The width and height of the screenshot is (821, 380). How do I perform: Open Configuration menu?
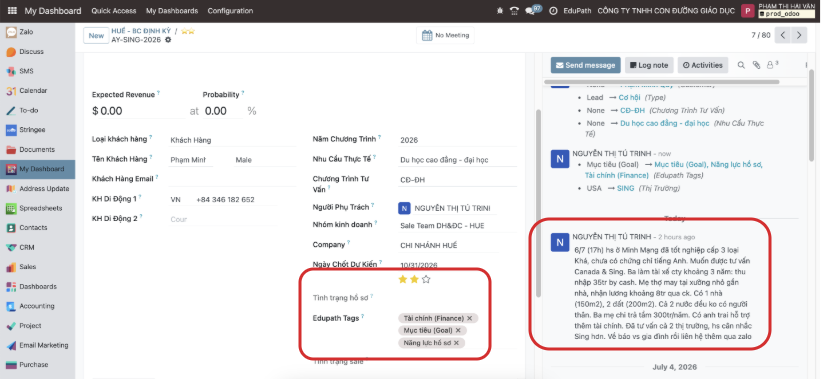(230, 10)
